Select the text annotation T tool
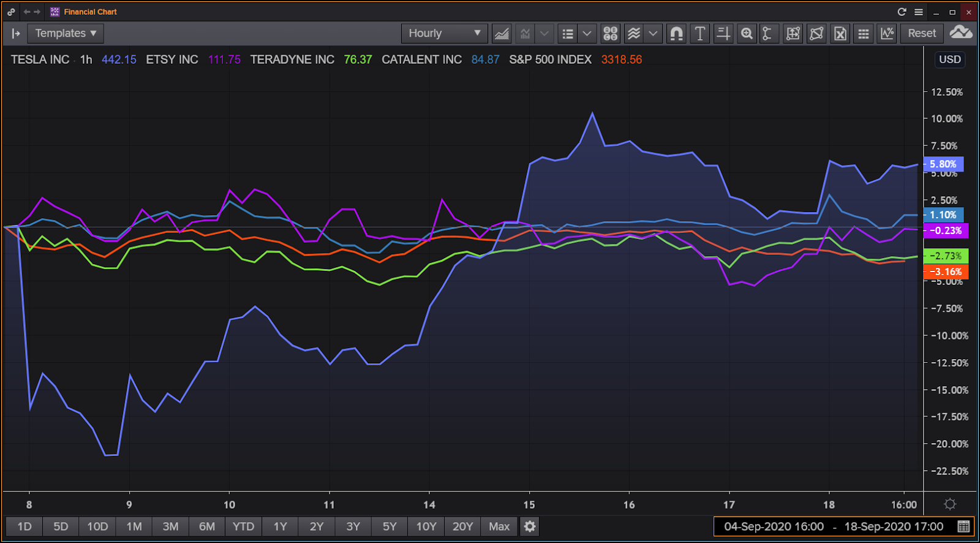980x543 pixels. (699, 34)
